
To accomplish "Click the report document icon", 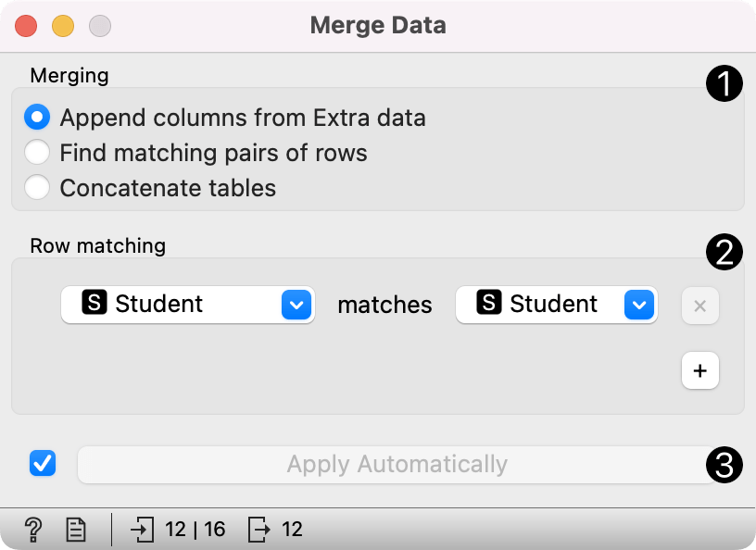I will [76, 530].
